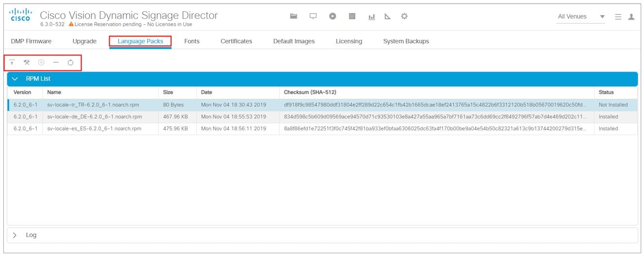Switch to the DMP Firmware tab

coord(31,41)
